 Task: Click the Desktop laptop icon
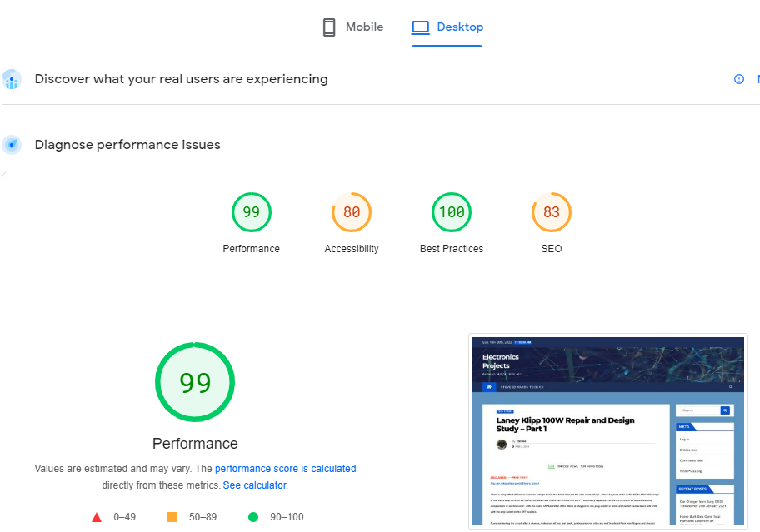[x=421, y=27]
